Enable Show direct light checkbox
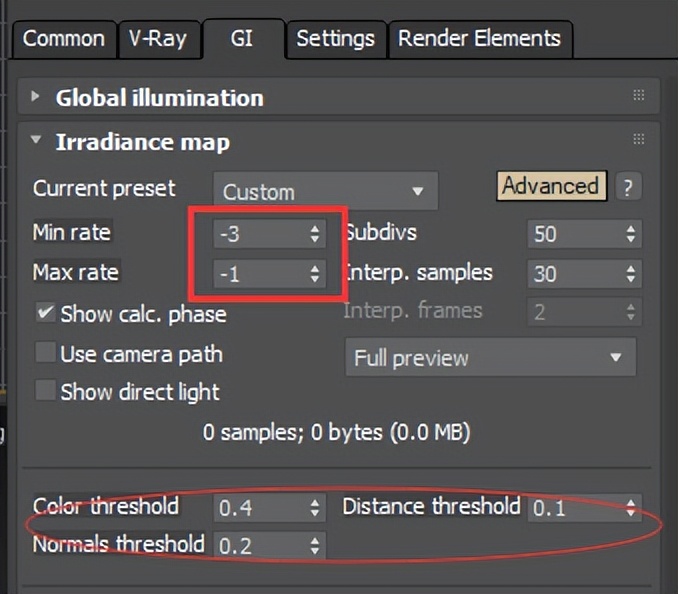Screen dimensions: 678x594 [45, 391]
